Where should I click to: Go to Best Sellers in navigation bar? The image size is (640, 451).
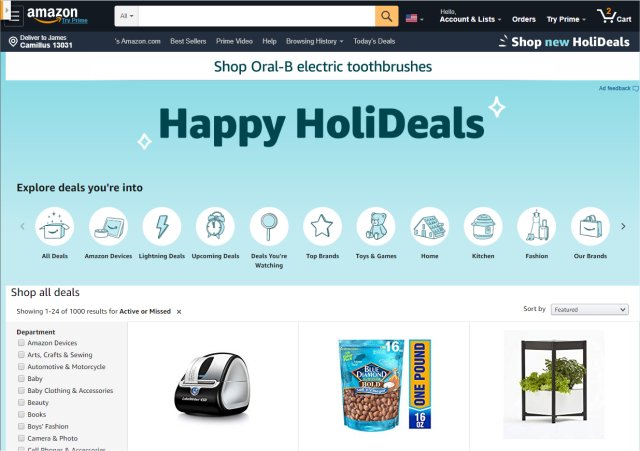pyautogui.click(x=188, y=41)
